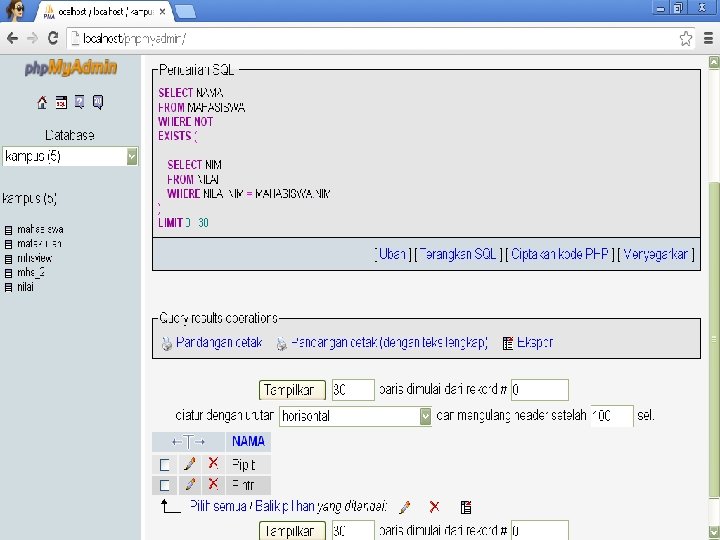Open the horisontal display mode dropdown
This screenshot has width=720, height=540.
(355, 416)
